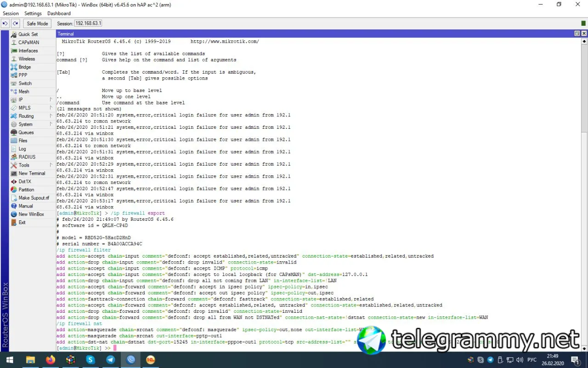Open the Files list
Image resolution: width=588 pixels, height=368 pixels.
23,141
